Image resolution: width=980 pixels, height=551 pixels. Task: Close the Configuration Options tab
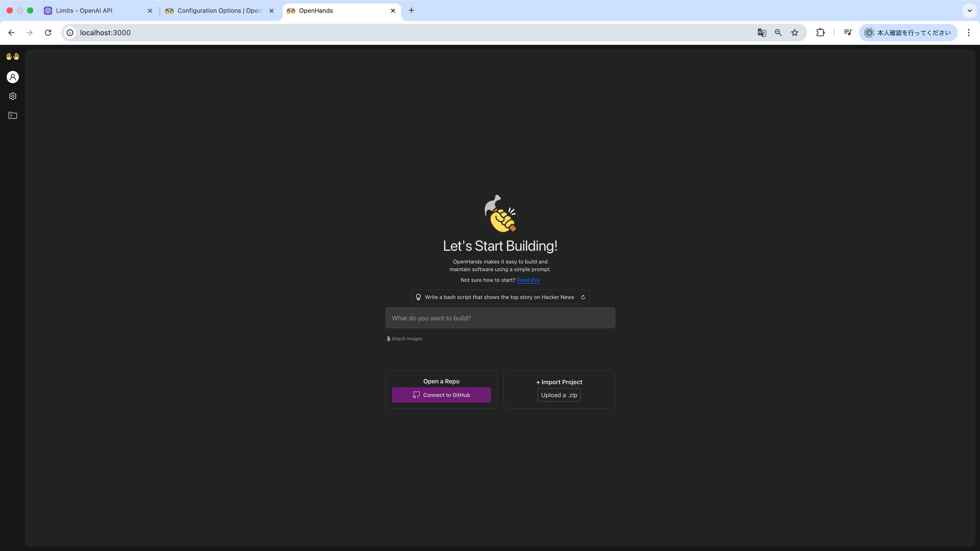click(x=272, y=11)
